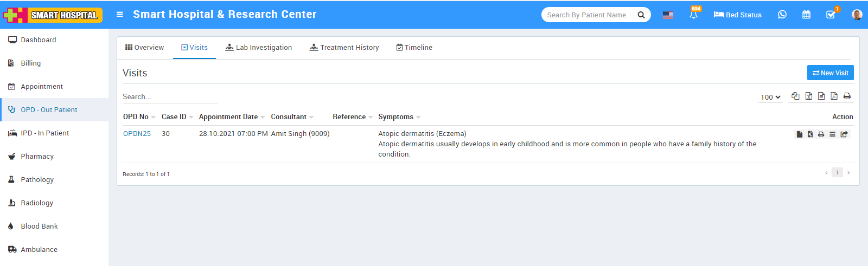This screenshot has height=266, width=868.
Task: Open the calendar icon in top bar
Action: click(x=806, y=15)
